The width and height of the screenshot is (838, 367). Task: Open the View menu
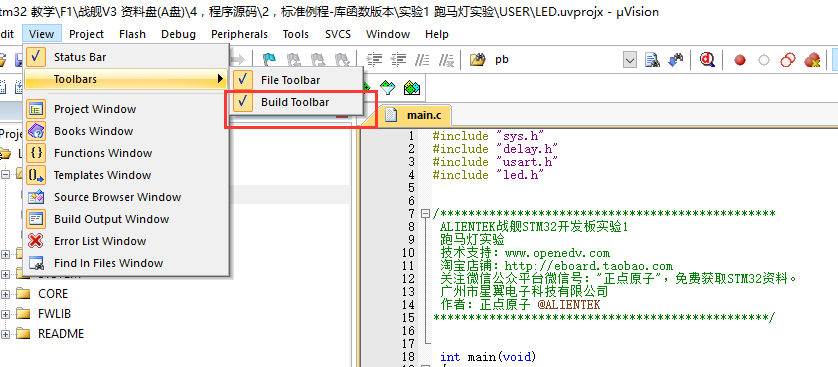42,34
